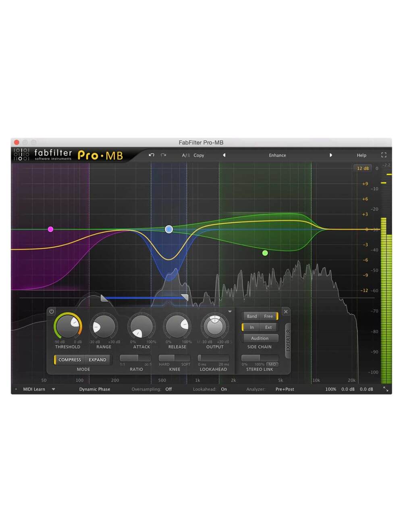Image resolution: width=403 pixels, height=532 pixels.
Task: Click the Knee slider
Action: pyautogui.click(x=174, y=358)
